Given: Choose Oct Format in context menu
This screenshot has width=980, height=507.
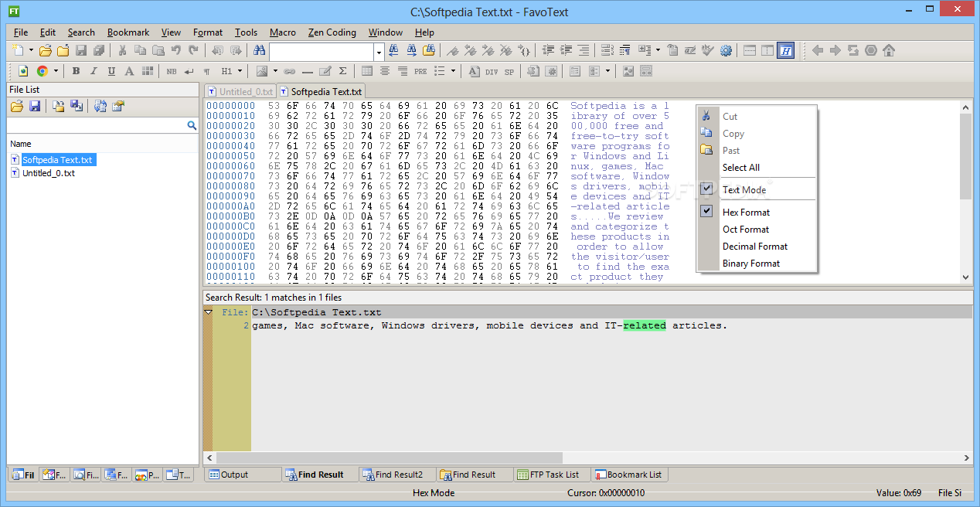Looking at the screenshot, I should [x=746, y=229].
